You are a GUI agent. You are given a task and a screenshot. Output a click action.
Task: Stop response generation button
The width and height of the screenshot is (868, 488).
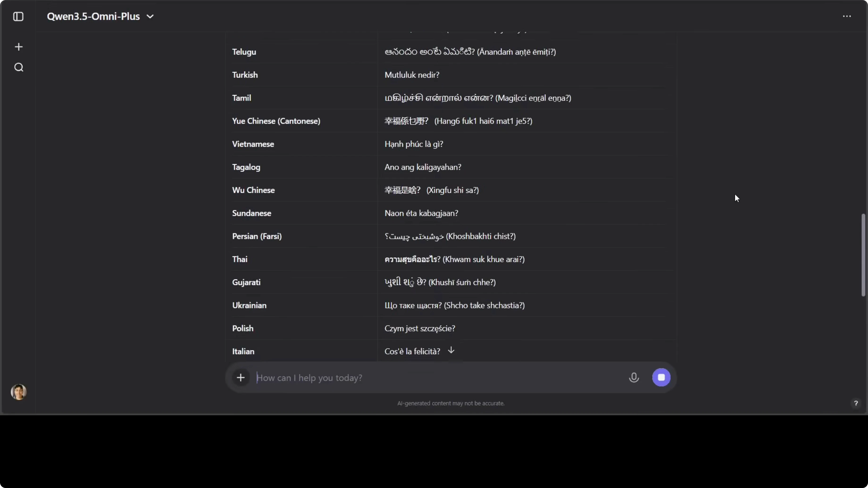(661, 377)
